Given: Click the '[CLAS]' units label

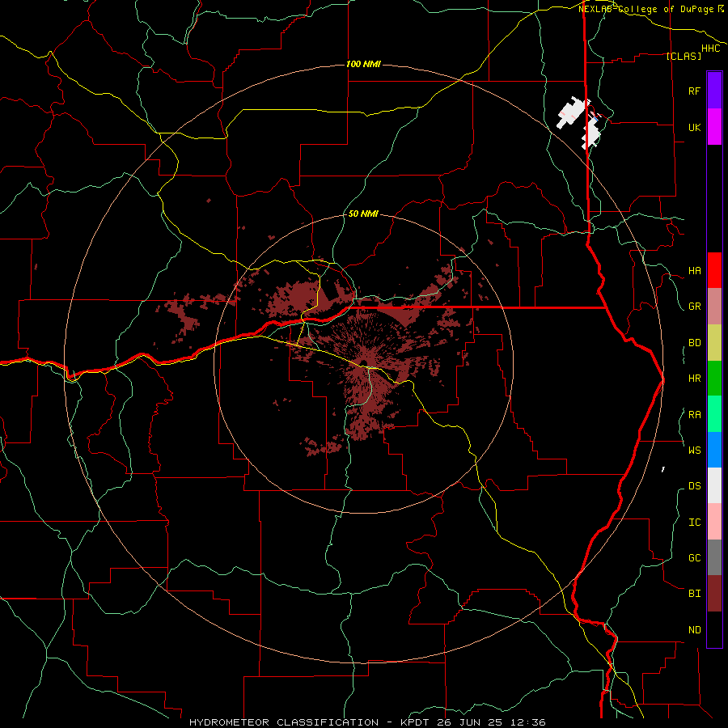Looking at the screenshot, I should [x=684, y=56].
